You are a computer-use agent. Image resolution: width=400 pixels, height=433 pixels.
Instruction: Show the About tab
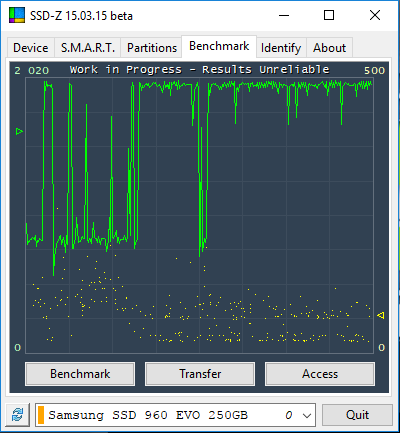point(329,48)
